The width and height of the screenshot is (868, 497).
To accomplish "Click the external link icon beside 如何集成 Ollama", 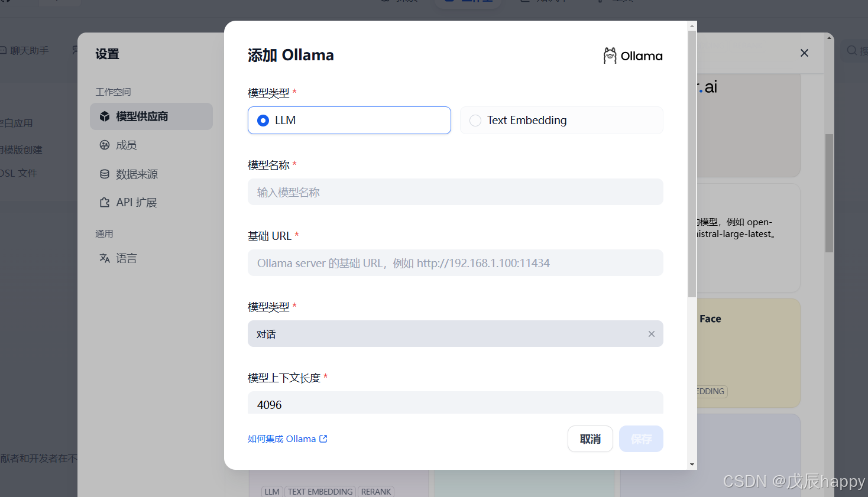I will [323, 439].
